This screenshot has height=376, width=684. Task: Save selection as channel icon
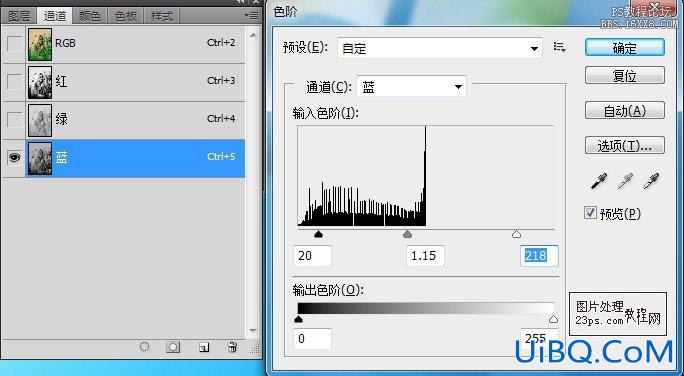pyautogui.click(x=173, y=347)
